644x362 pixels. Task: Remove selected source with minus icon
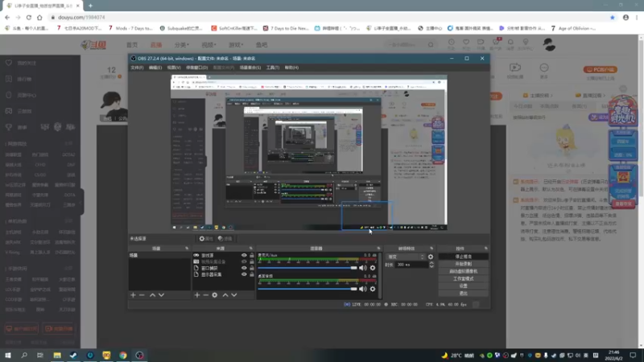tap(206, 295)
